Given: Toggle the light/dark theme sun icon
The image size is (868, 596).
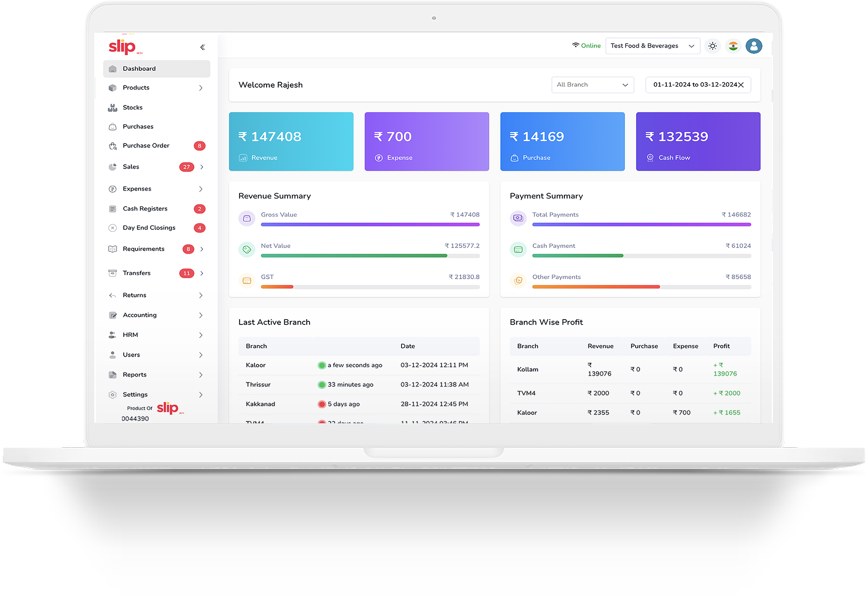Looking at the screenshot, I should [x=713, y=46].
